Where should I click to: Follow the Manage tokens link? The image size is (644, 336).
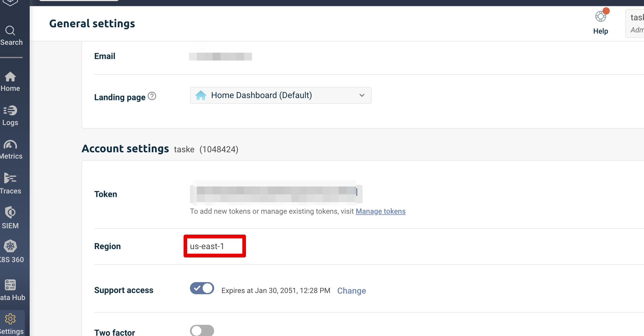[380, 211]
